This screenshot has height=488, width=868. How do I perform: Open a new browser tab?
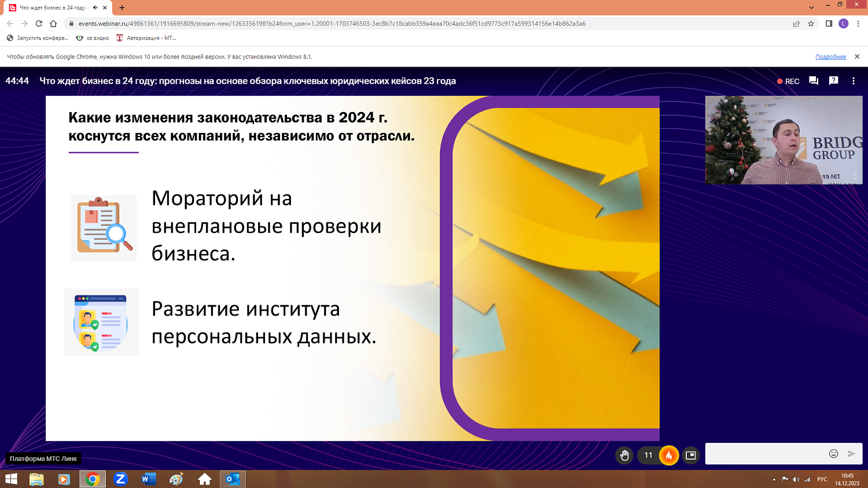[x=122, y=8]
